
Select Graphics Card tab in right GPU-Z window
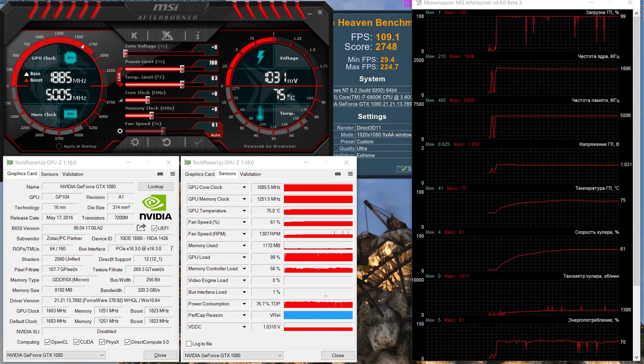pyautogui.click(x=200, y=174)
